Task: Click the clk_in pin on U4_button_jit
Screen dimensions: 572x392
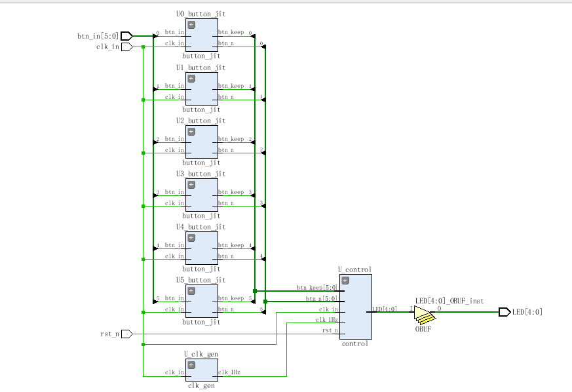Action: tap(174, 256)
